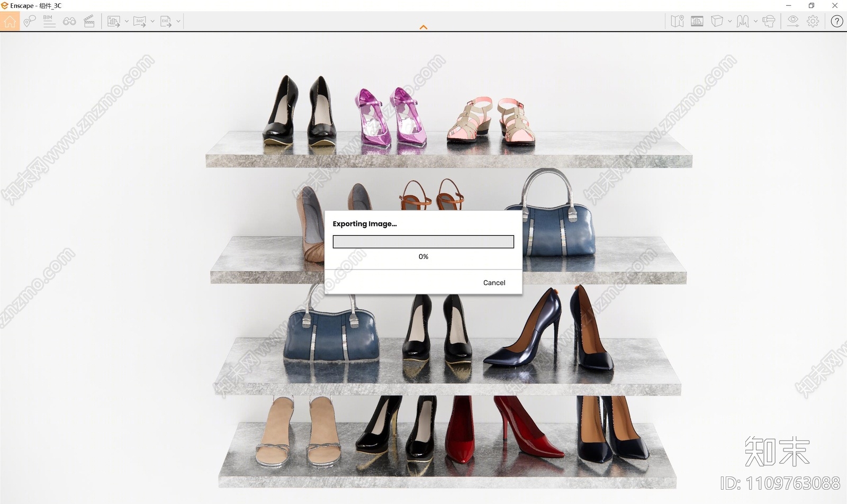Open the Help question mark icon
This screenshot has height=504, width=847.
[836, 21]
